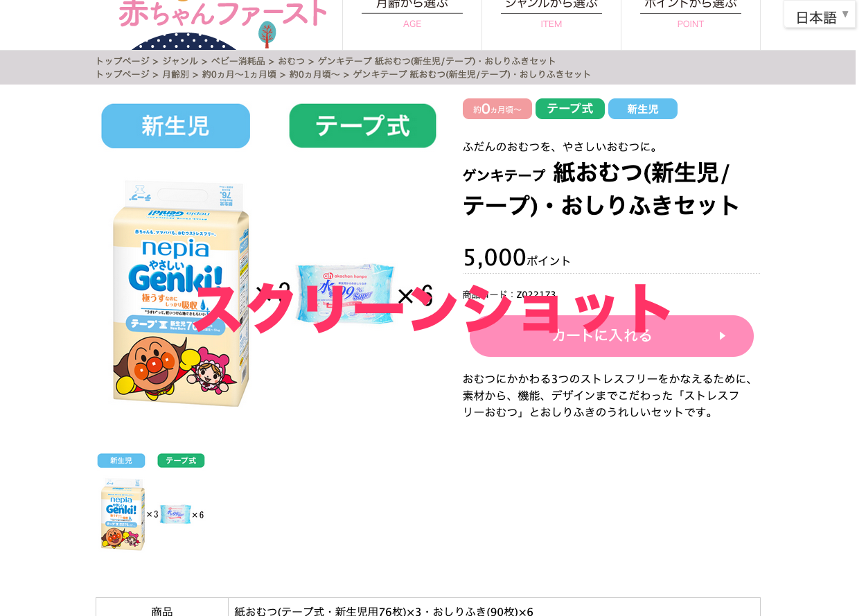This screenshot has height=616, width=866.
Task: Click the blue 新生児 tag badge
Action: tap(642, 109)
